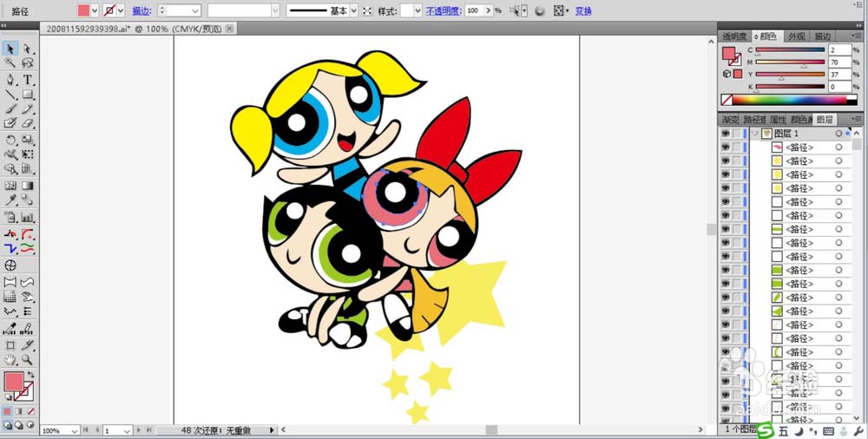Viewport: 868px width, 439px height.
Task: Select the Pen tool
Action: [x=10, y=80]
